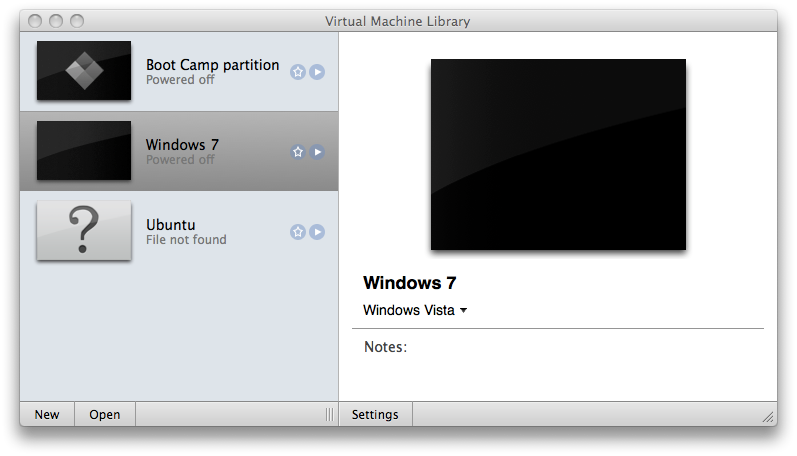Click the Open button
Image resolution: width=797 pixels, height=456 pixels.
(x=105, y=414)
